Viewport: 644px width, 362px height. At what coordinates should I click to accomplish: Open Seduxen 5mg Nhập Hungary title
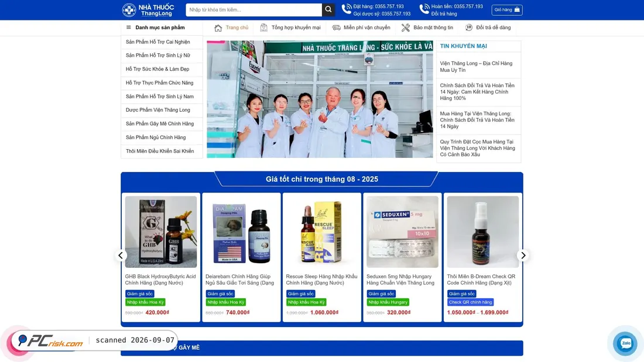[x=400, y=280]
